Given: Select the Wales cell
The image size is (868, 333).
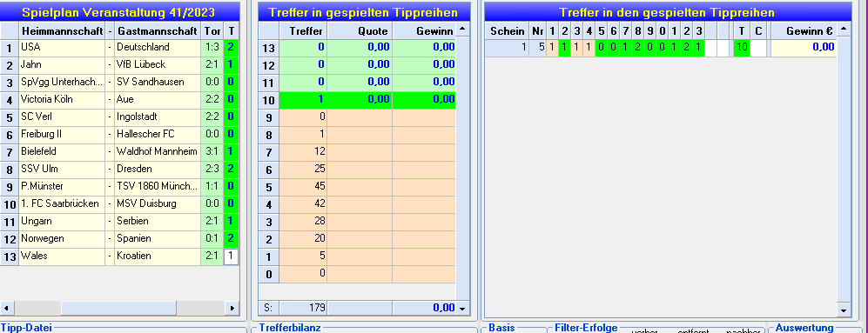Looking at the screenshot, I should (x=62, y=256).
